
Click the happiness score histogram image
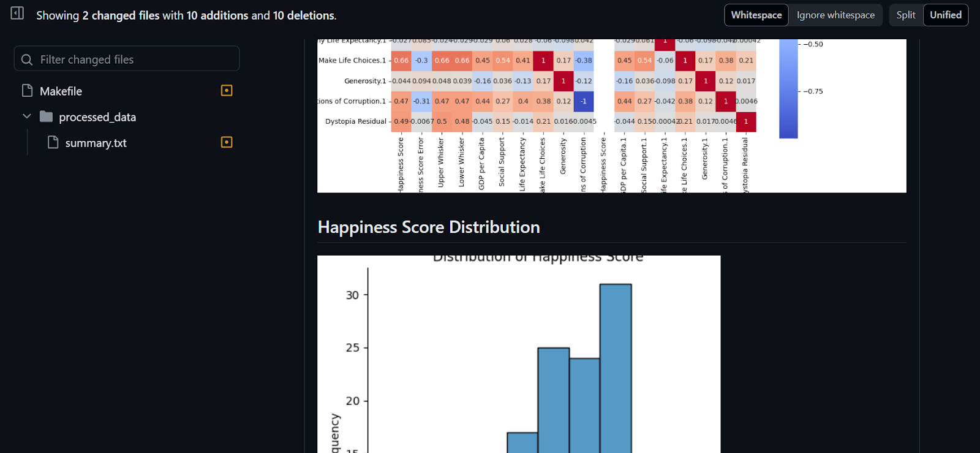[x=519, y=354]
